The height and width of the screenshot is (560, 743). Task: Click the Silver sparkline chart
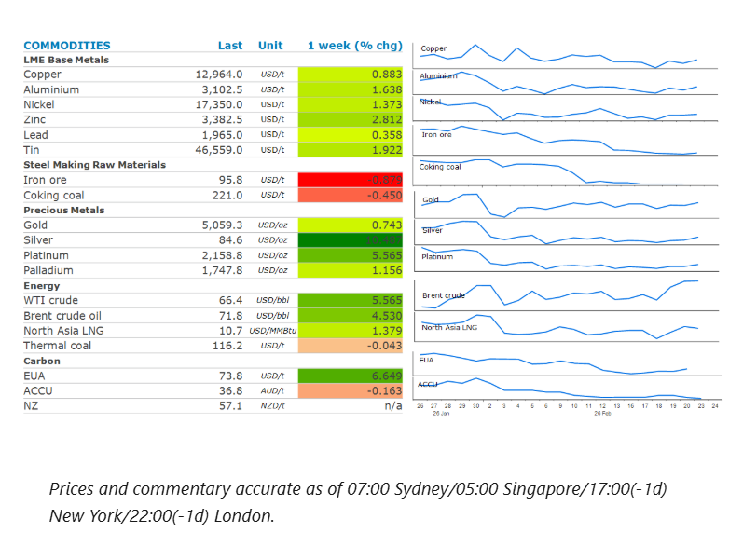click(566, 232)
